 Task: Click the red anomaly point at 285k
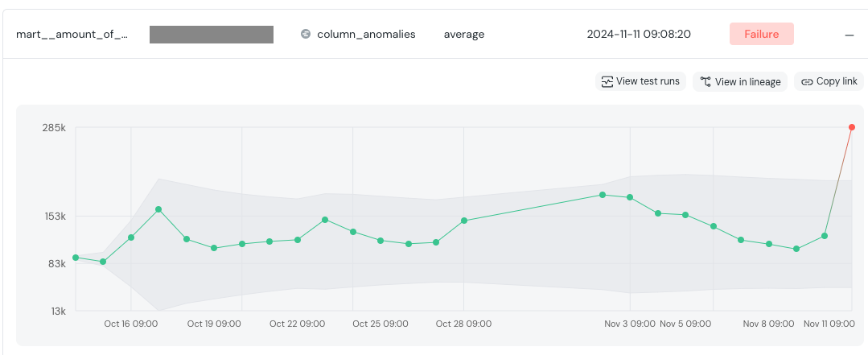point(852,127)
